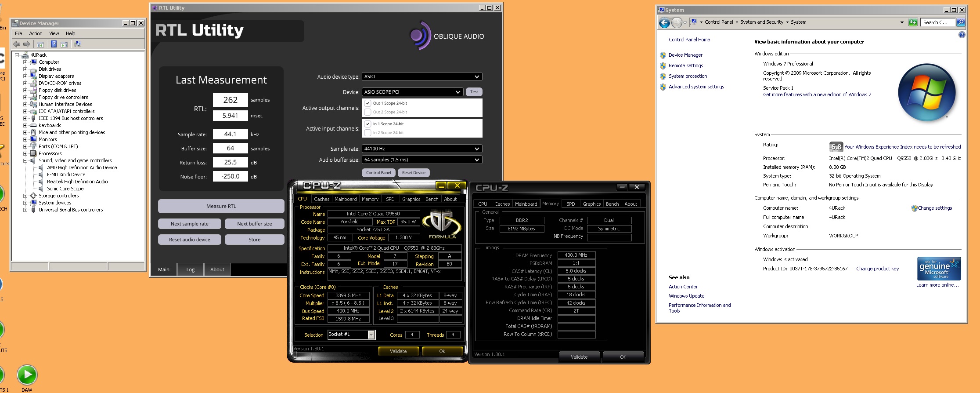Click the Measure RTL button

click(x=221, y=206)
